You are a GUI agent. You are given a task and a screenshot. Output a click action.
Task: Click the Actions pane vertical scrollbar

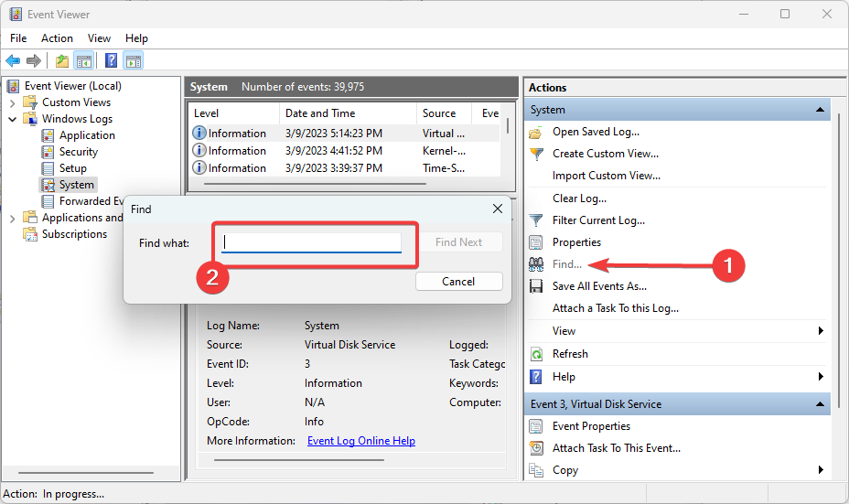[x=839, y=260]
